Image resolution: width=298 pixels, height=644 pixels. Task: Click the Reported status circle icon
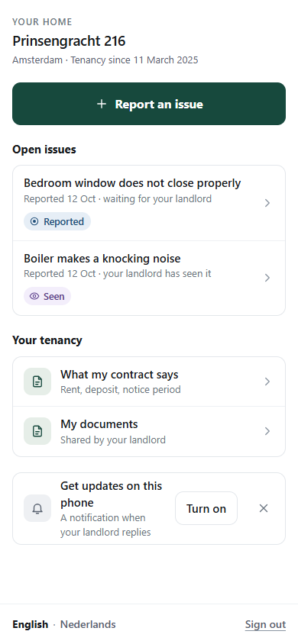tap(34, 222)
